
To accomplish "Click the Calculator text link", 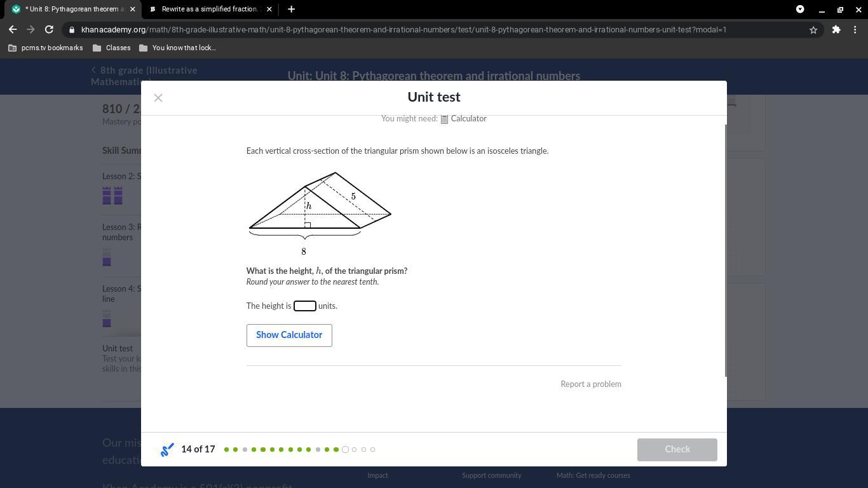I will [469, 119].
